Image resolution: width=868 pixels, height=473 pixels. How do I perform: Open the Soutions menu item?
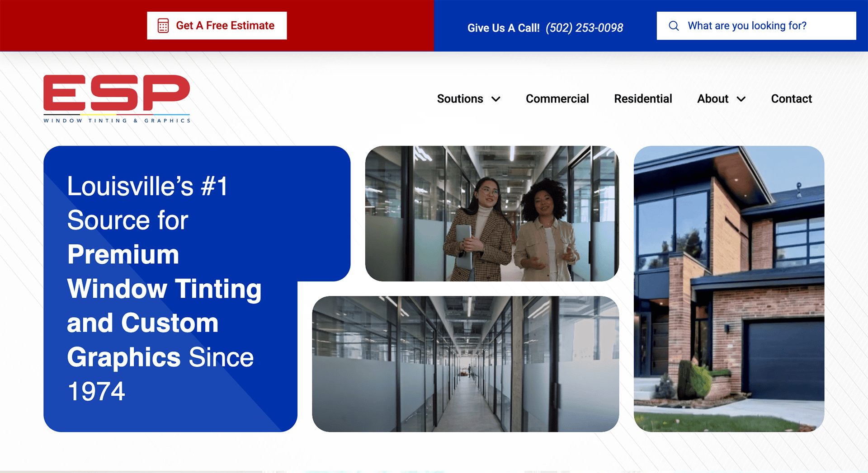[x=460, y=99]
